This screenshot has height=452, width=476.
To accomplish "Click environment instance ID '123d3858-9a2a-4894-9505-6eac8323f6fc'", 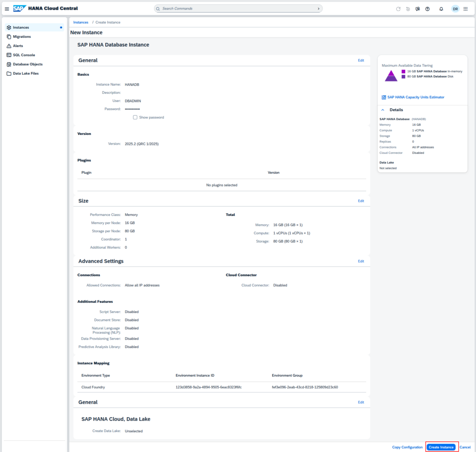I will [x=209, y=387].
